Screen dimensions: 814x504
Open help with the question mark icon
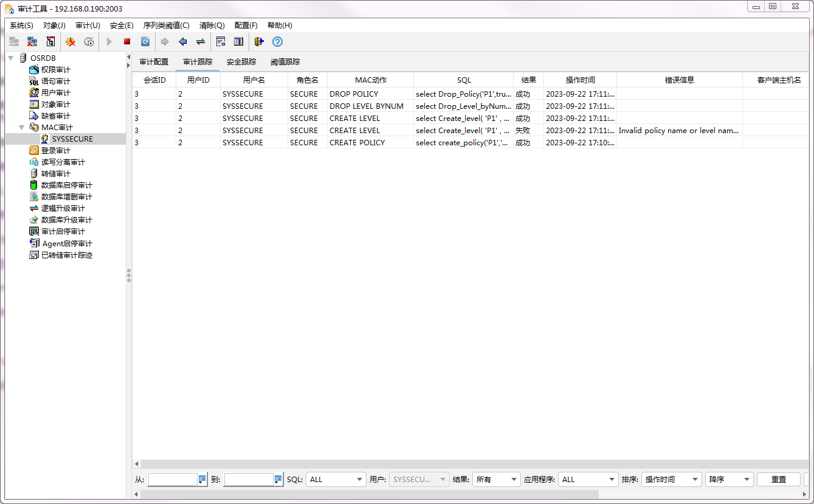tap(277, 42)
